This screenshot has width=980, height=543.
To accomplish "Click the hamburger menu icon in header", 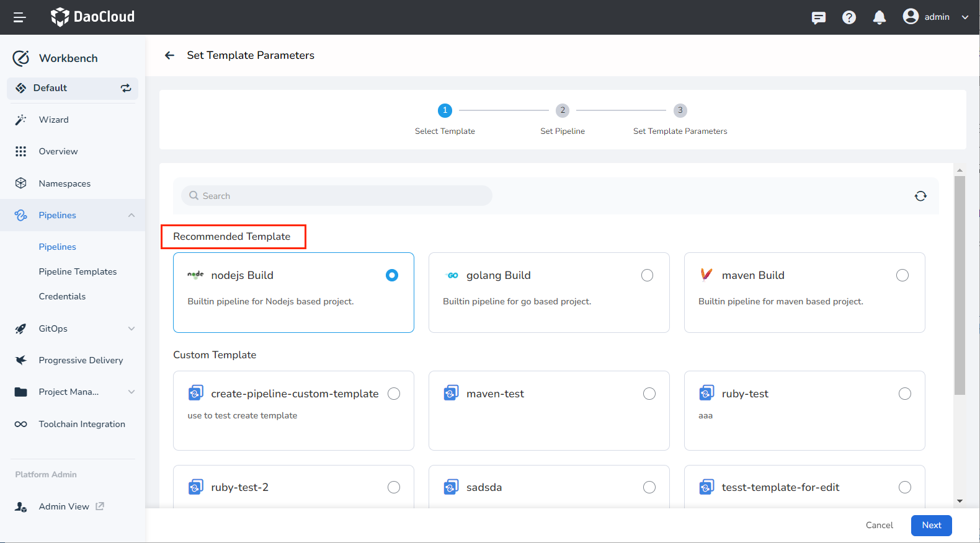I will (x=19, y=17).
